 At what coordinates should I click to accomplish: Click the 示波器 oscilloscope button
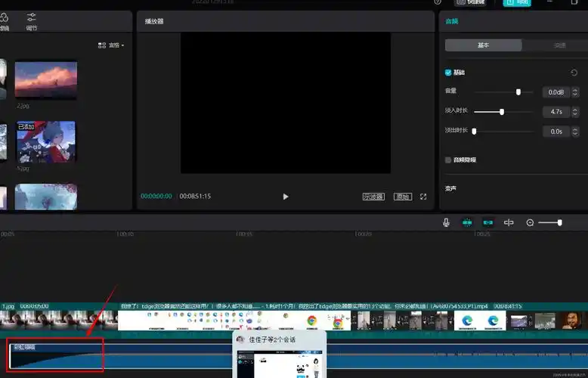click(x=373, y=197)
